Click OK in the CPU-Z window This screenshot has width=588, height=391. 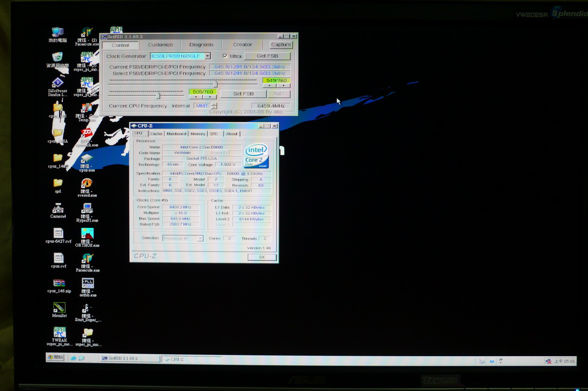262,257
